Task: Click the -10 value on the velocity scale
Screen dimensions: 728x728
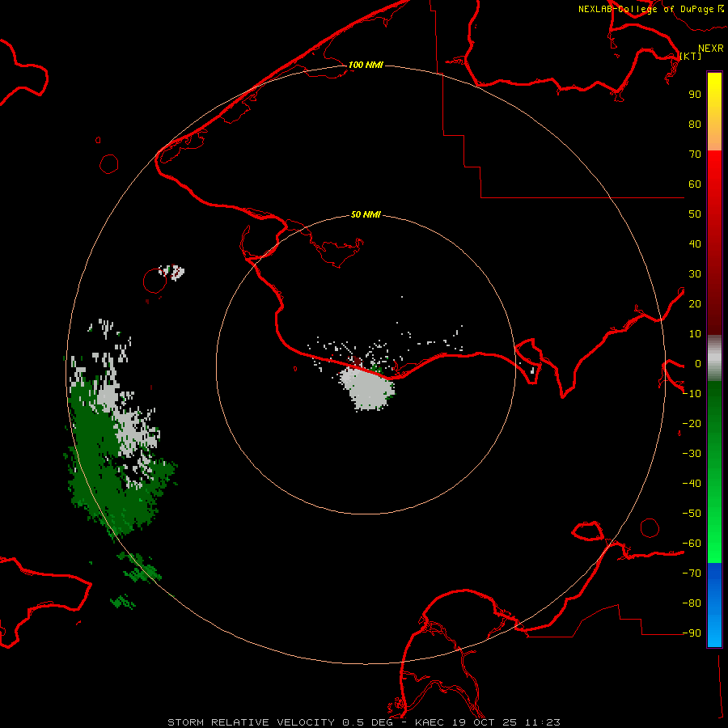Action: (x=692, y=394)
